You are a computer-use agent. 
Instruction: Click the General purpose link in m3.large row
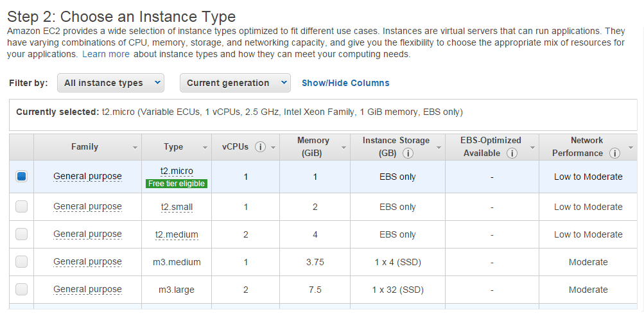(87, 290)
